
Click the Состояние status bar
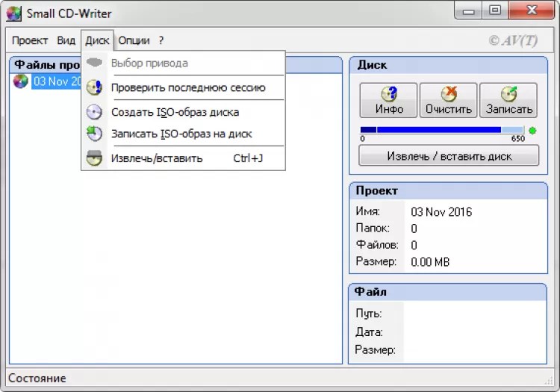pos(280,378)
